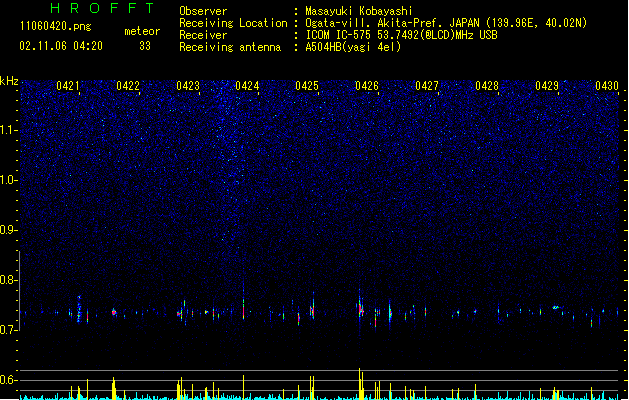Click the 0430 time marker

(607, 85)
